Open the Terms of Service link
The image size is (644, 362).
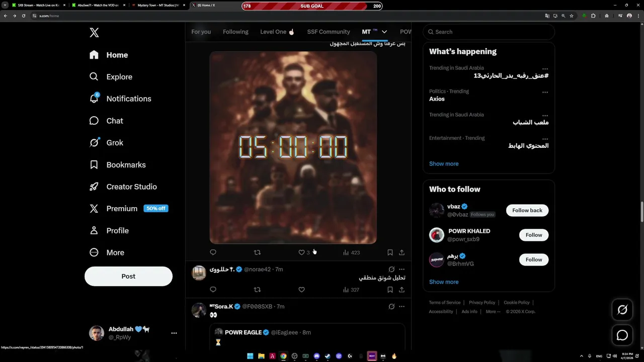[x=445, y=303]
